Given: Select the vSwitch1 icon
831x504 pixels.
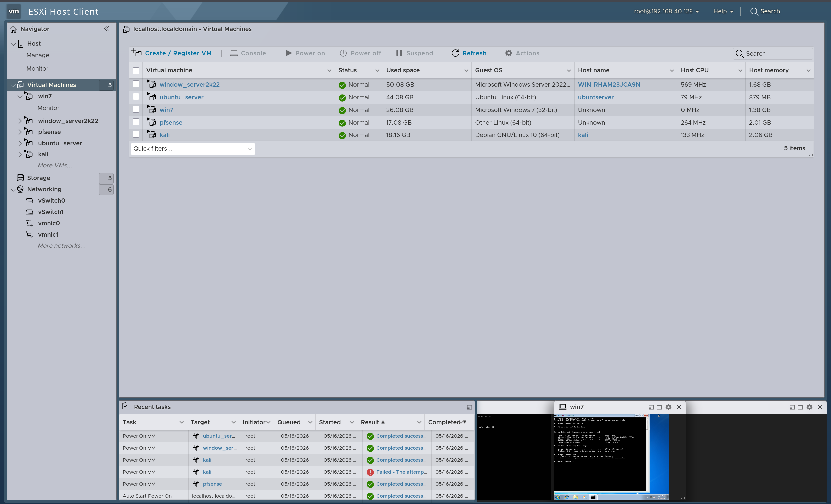Looking at the screenshot, I should (x=29, y=212).
